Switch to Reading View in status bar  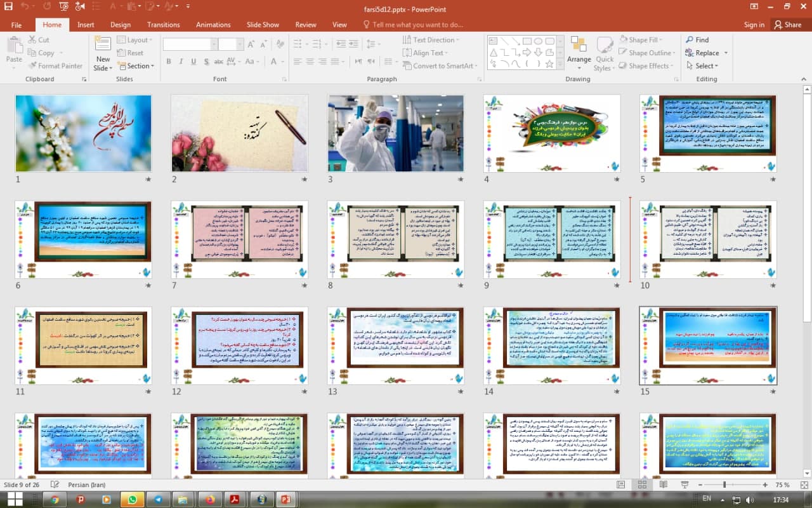tap(662, 485)
